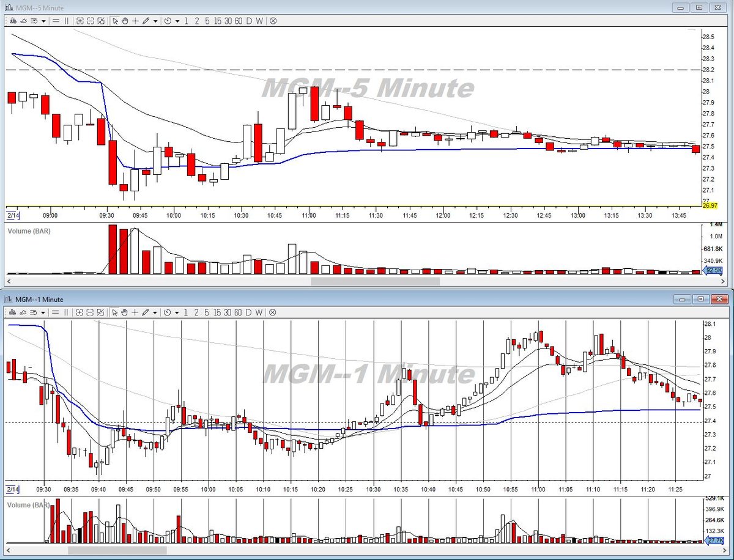Viewport: 734px width, 560px height.
Task: Click the circled X icon in 5 Minute toolbar
Action: 273,21
